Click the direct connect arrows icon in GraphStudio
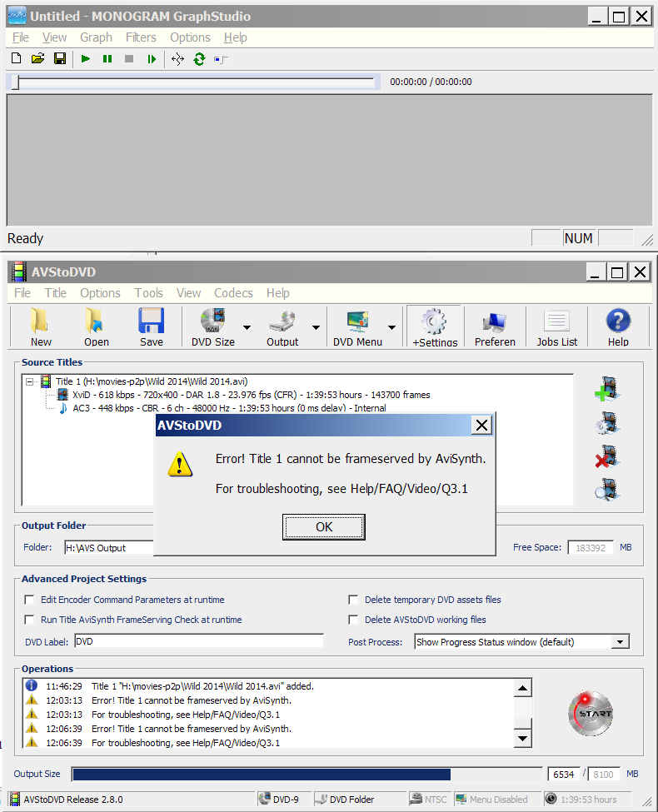 click(177, 59)
